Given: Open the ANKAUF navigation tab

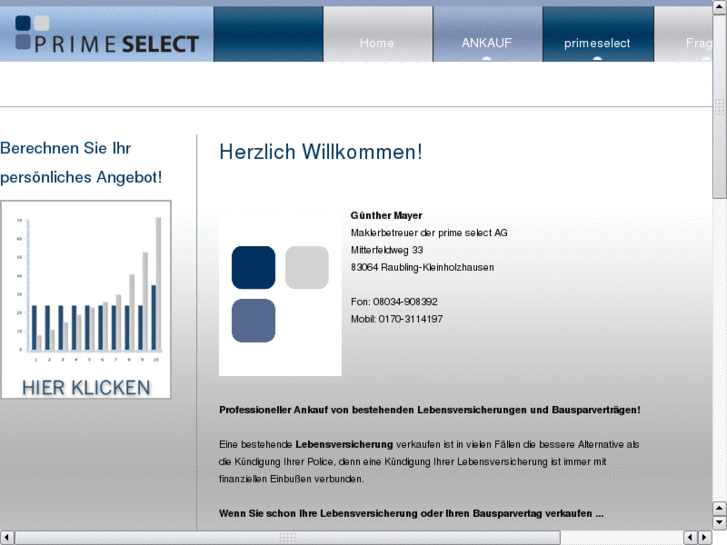Looking at the screenshot, I should pyautogui.click(x=487, y=34).
